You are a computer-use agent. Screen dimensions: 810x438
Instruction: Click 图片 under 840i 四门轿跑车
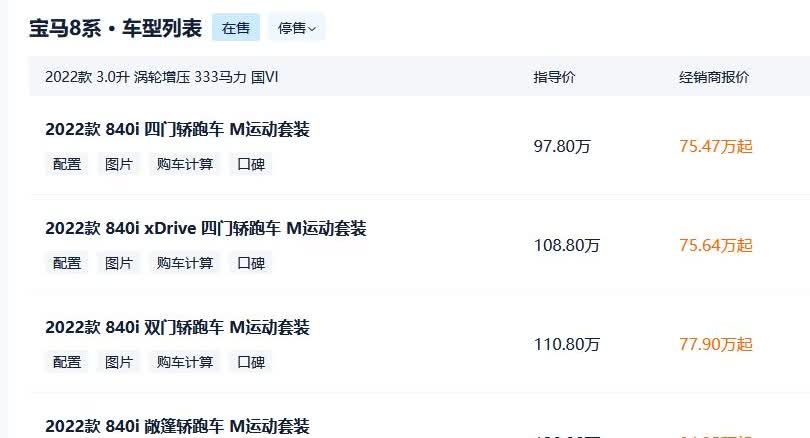click(119, 164)
